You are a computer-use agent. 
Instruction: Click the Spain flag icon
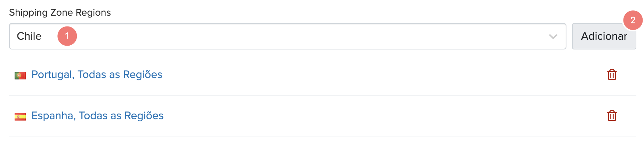tap(20, 116)
